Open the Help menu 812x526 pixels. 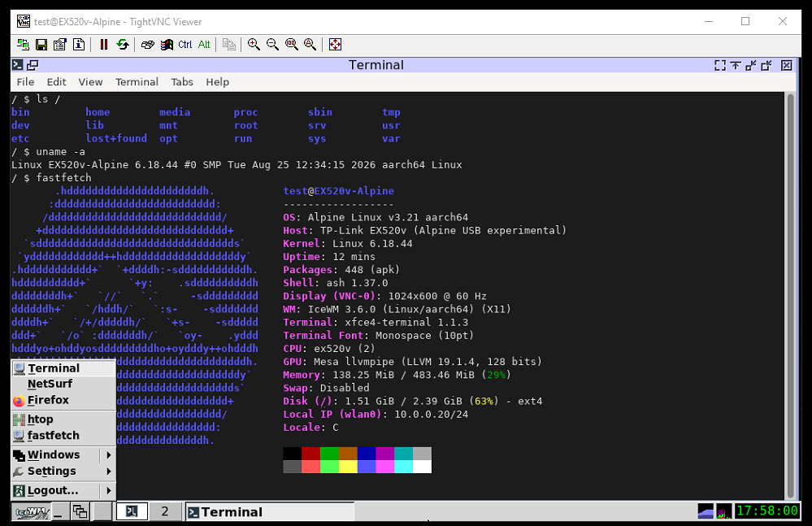(x=217, y=82)
